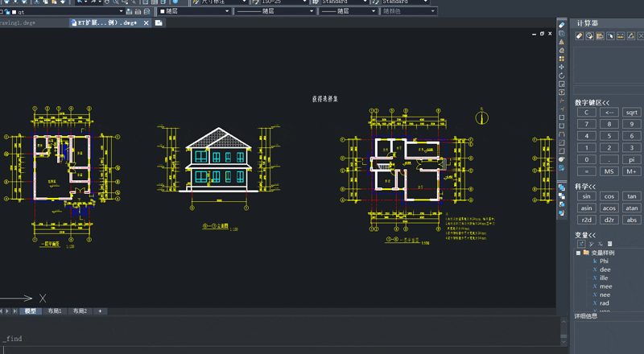The height and width of the screenshot is (354, 644).
Task: Click the MS memory store button
Action: 609,171
